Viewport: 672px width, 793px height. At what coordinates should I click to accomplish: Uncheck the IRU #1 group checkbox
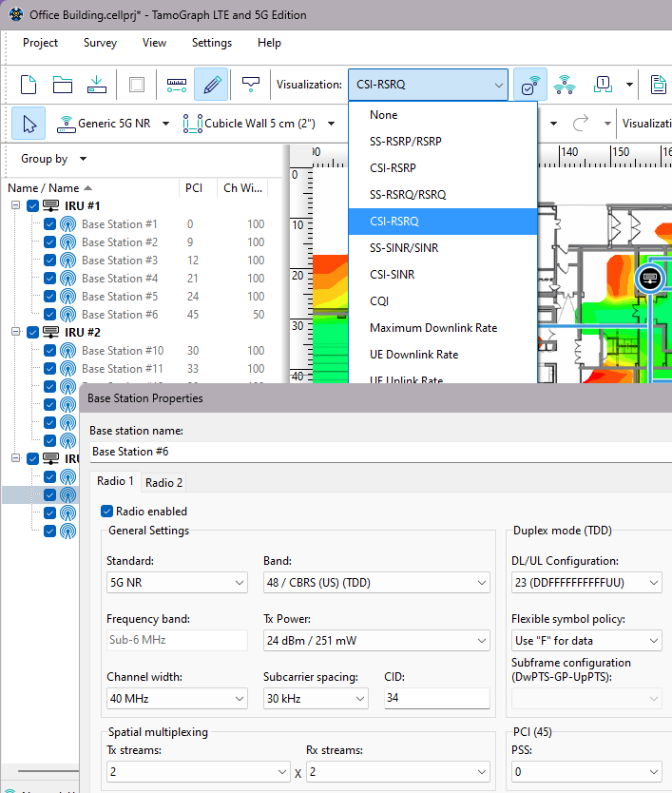coord(33,205)
